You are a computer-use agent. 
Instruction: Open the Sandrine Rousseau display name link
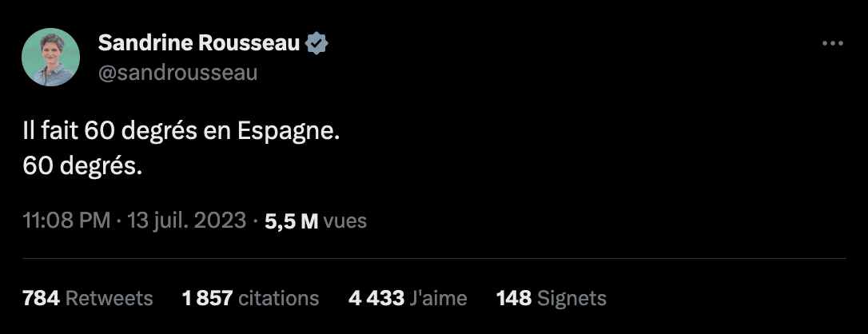pyautogui.click(x=199, y=43)
